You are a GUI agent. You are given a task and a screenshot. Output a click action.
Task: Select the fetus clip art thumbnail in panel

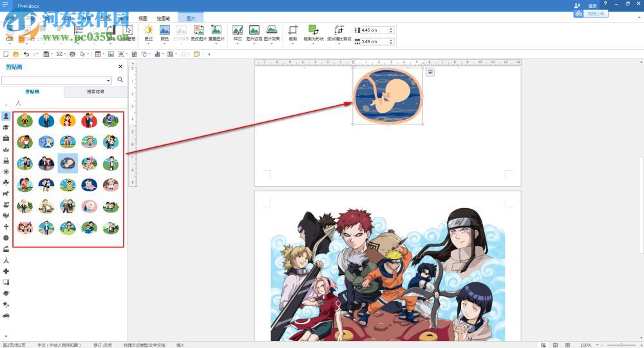tap(68, 163)
